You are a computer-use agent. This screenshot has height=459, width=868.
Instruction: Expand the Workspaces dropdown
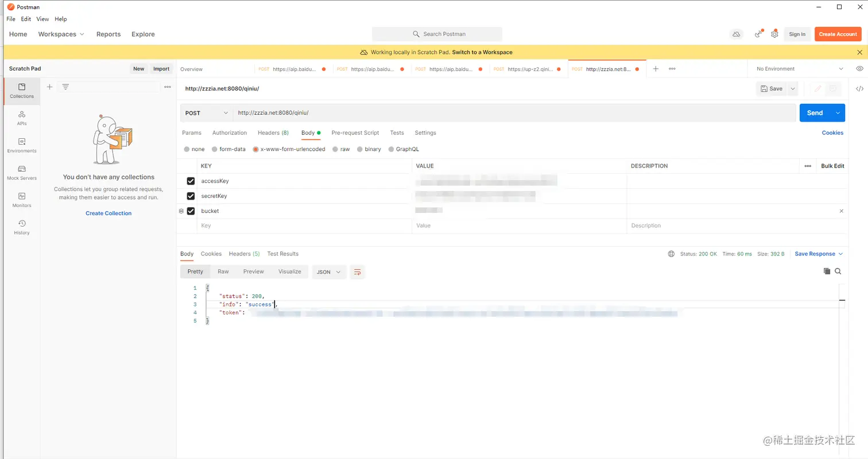tap(61, 34)
